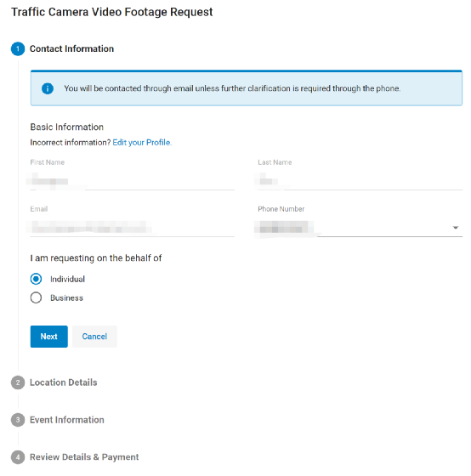
Task: Click the step 4 circle icon
Action: pos(18,457)
